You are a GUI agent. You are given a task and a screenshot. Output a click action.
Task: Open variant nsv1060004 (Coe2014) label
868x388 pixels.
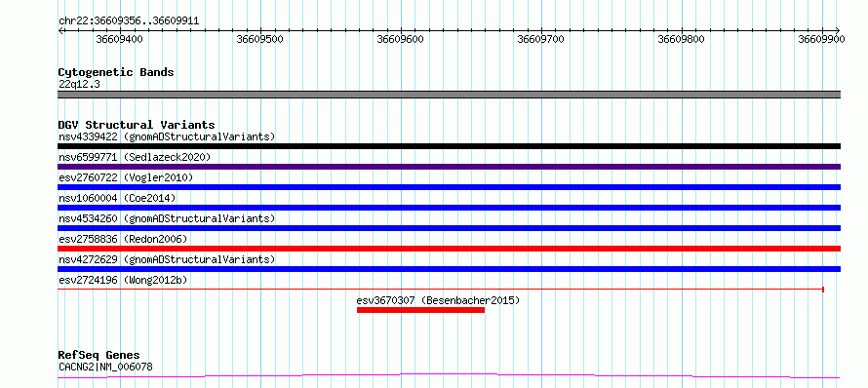point(117,198)
